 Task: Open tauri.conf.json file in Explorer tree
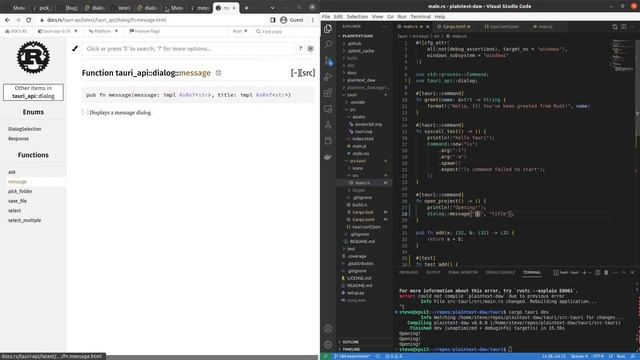pyautogui.click(x=366, y=227)
